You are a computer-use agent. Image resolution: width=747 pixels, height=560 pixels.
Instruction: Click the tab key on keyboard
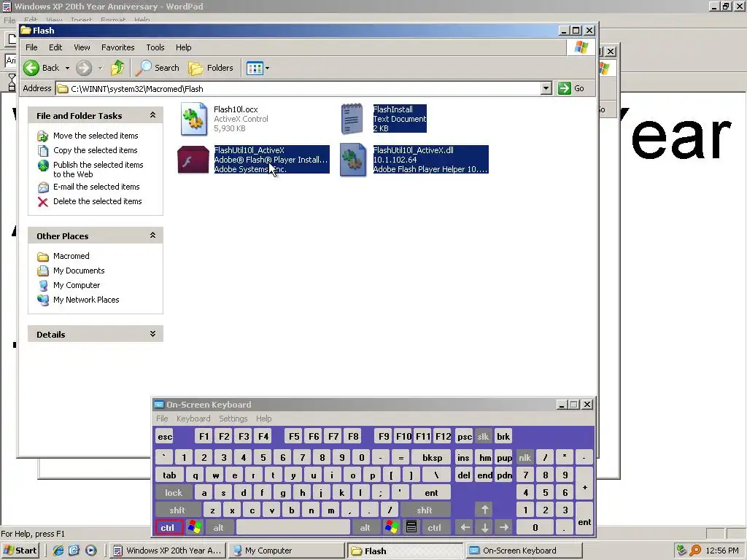tap(169, 475)
